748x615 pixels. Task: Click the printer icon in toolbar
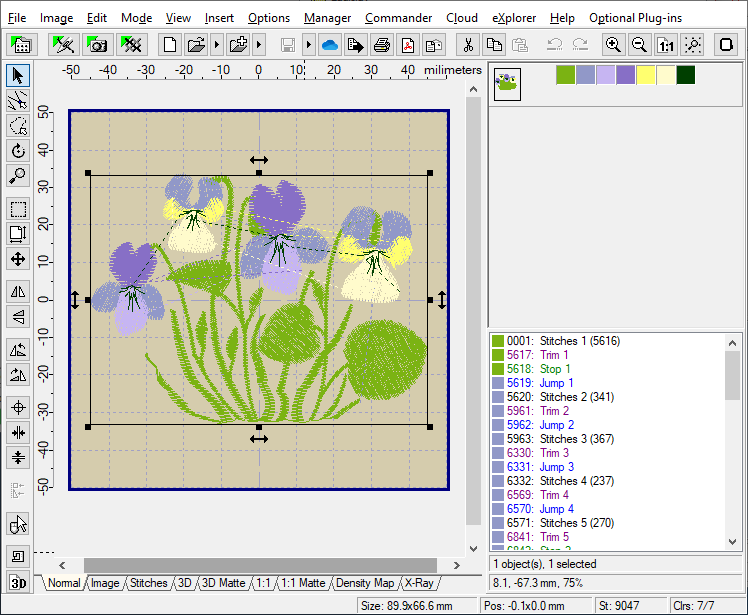click(382, 45)
